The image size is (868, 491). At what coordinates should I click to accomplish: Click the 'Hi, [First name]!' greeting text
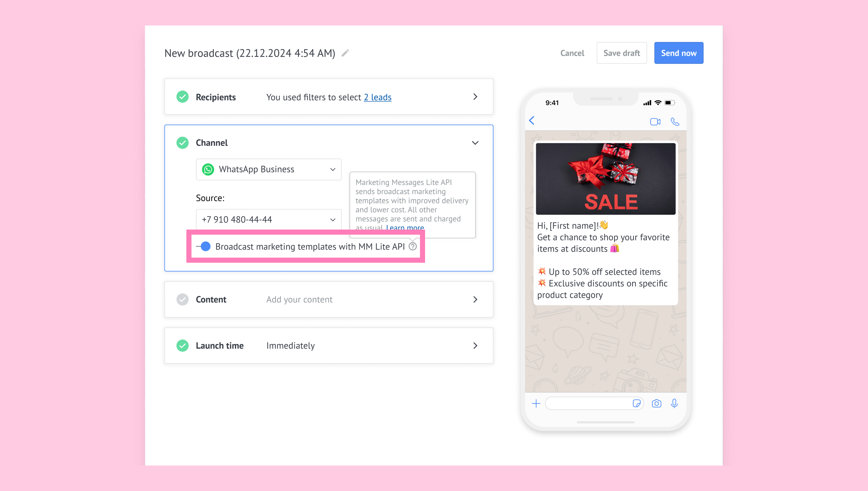(x=568, y=226)
